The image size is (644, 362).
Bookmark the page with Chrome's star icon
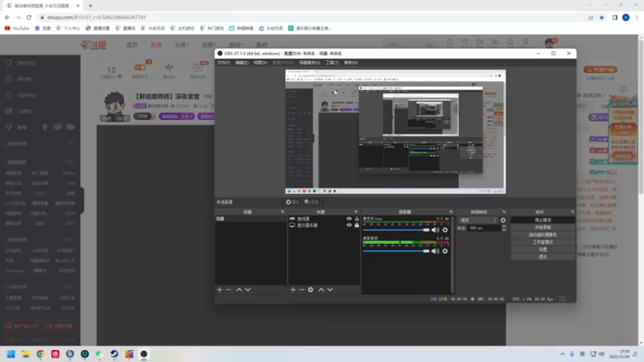point(601,17)
